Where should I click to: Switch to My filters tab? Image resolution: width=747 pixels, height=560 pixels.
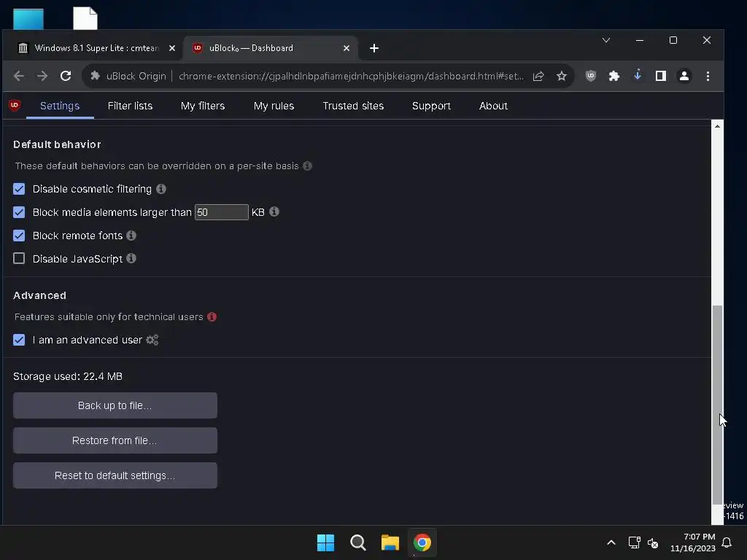pos(203,106)
